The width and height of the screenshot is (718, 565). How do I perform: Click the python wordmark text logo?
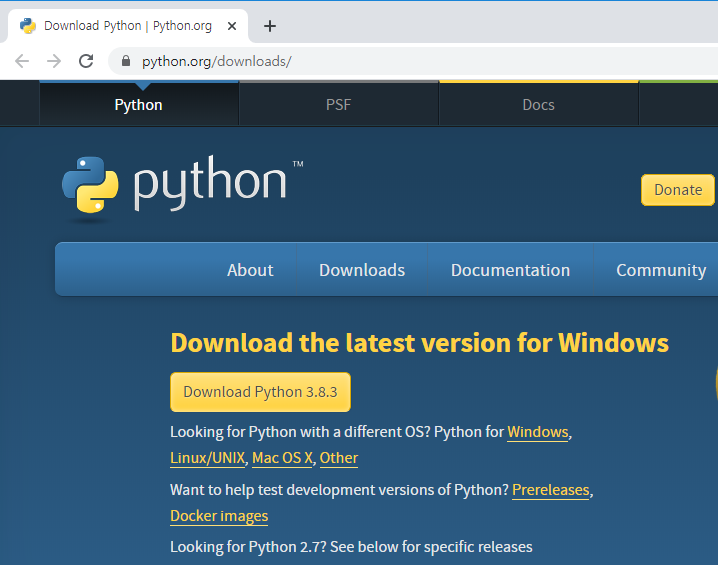point(210,183)
